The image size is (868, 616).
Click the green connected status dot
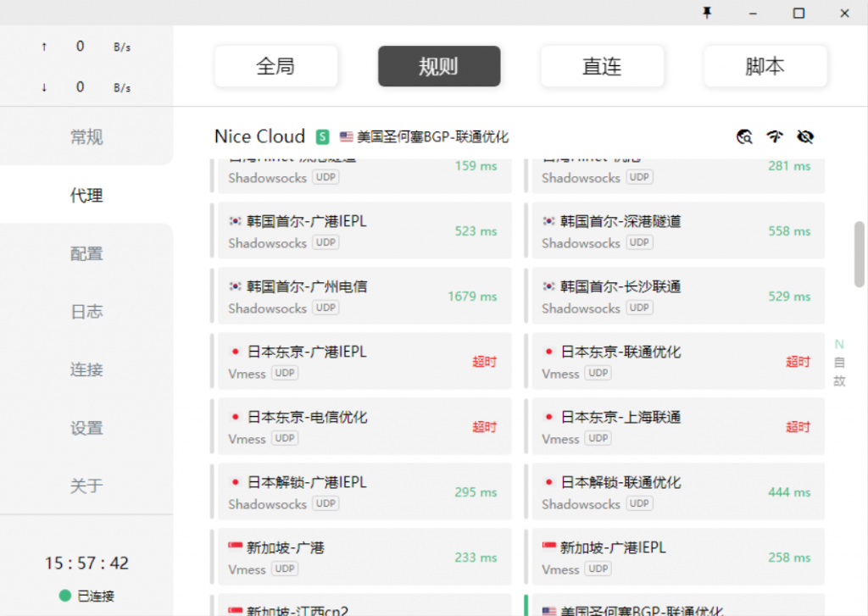pos(64,596)
